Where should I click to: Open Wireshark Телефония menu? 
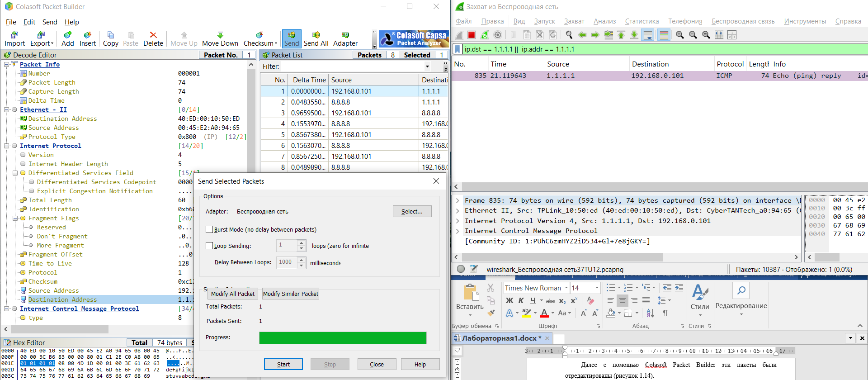click(x=685, y=21)
